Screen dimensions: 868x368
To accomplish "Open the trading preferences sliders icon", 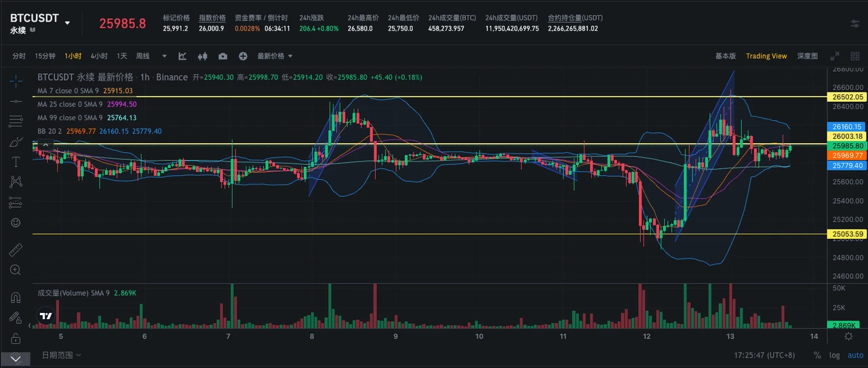I will 855,23.
